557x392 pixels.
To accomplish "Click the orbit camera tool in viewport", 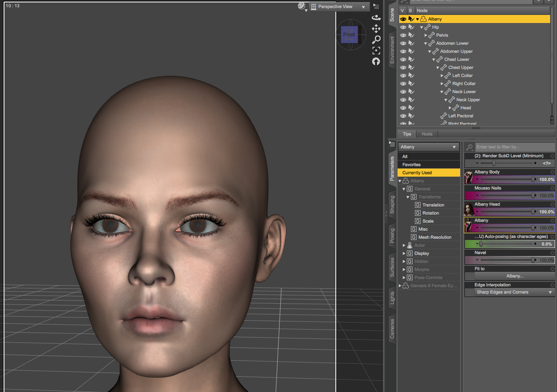I will 376,18.
